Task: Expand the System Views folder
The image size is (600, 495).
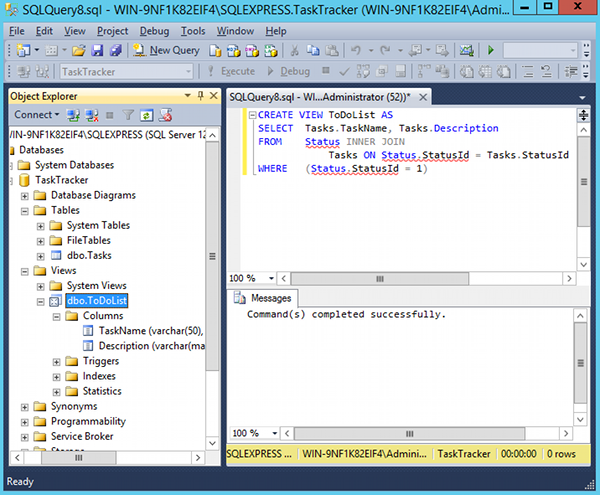Action: (41, 286)
